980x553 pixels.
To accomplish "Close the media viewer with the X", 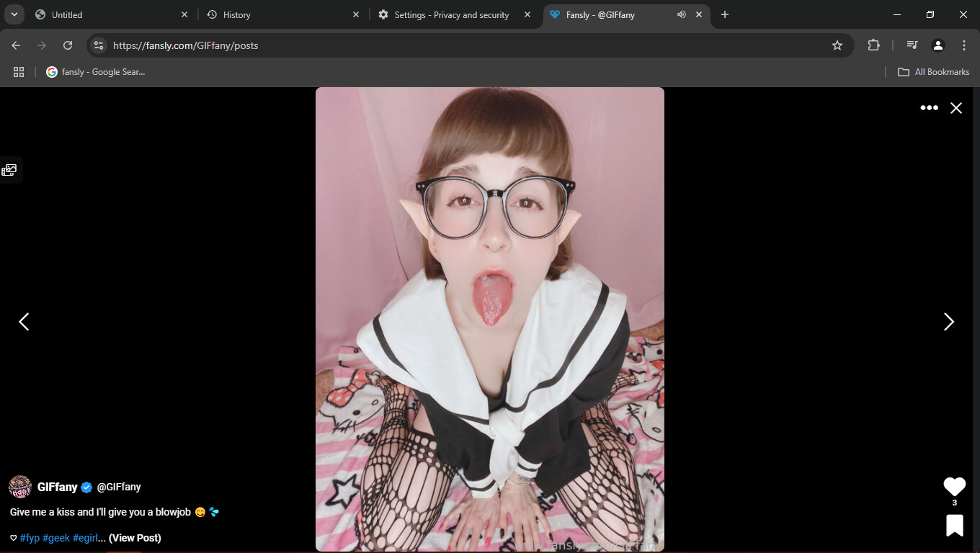I will click(x=955, y=108).
